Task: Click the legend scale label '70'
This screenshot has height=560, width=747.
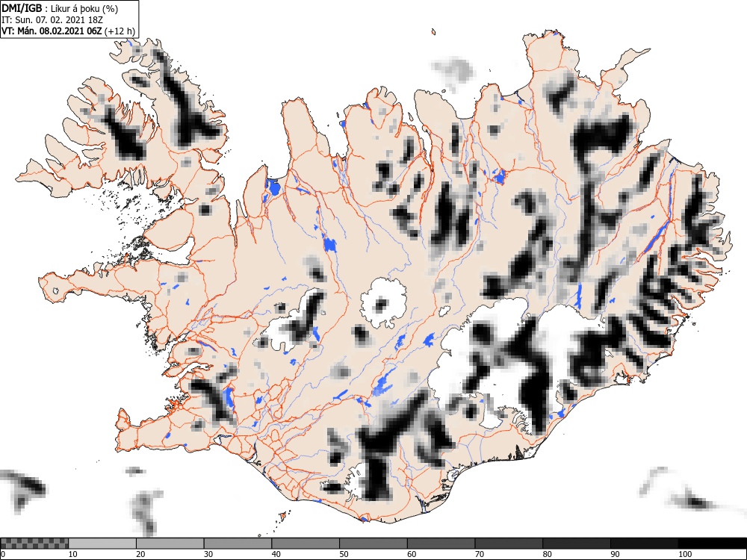Action: pos(480,554)
